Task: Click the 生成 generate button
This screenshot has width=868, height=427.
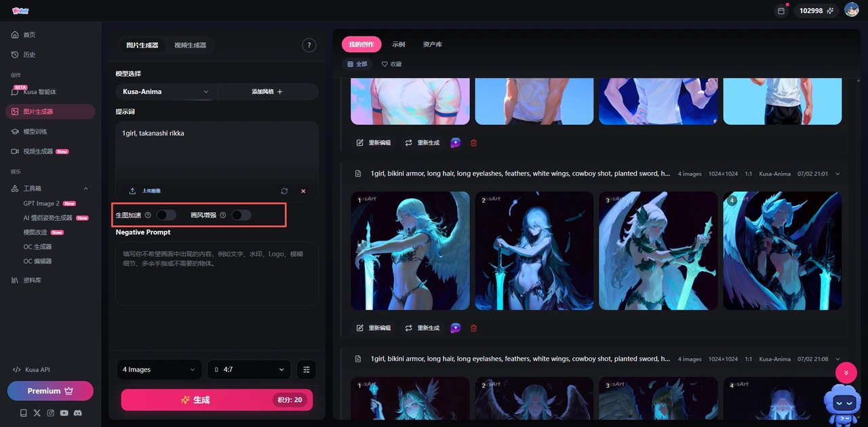Action: (x=217, y=400)
